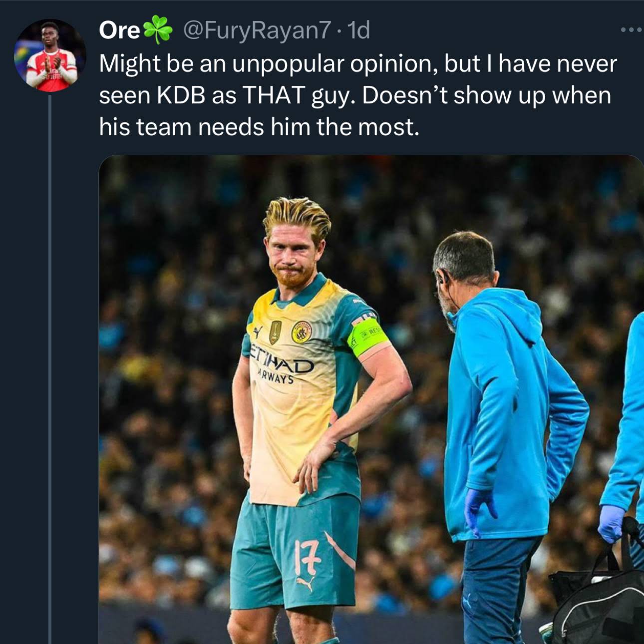The height and width of the screenshot is (644, 644).
Task: Open the Ore profile avatar picture
Action: pyautogui.click(x=50, y=55)
